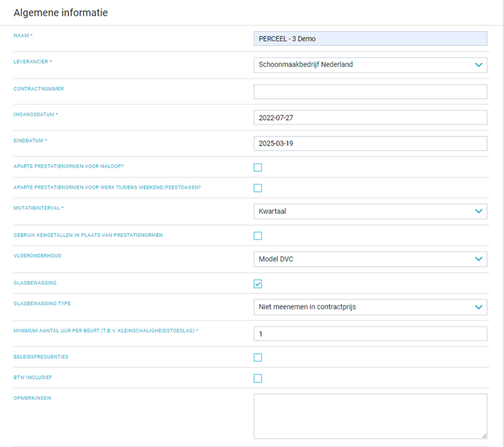Click the Glasbewassing type chevron arrow icon
504x447 pixels.
tap(478, 307)
